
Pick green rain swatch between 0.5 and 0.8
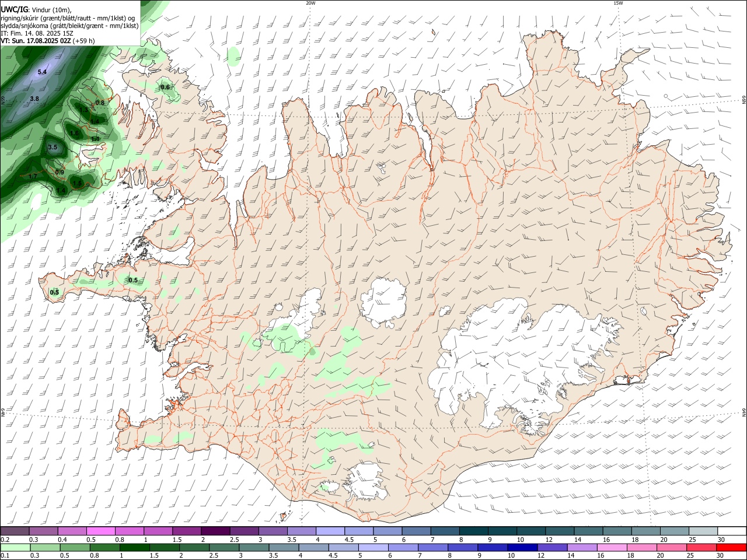pyautogui.click(x=75, y=547)
